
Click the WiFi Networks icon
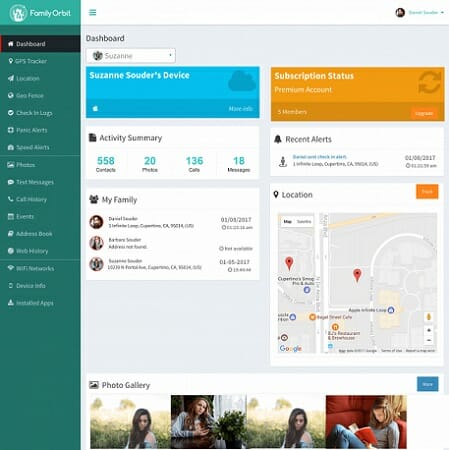point(11,268)
